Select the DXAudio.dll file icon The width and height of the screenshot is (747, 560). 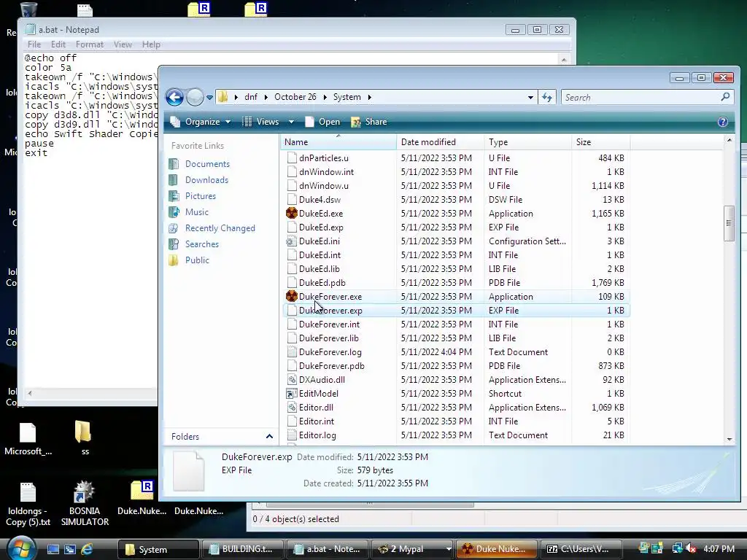(x=292, y=379)
